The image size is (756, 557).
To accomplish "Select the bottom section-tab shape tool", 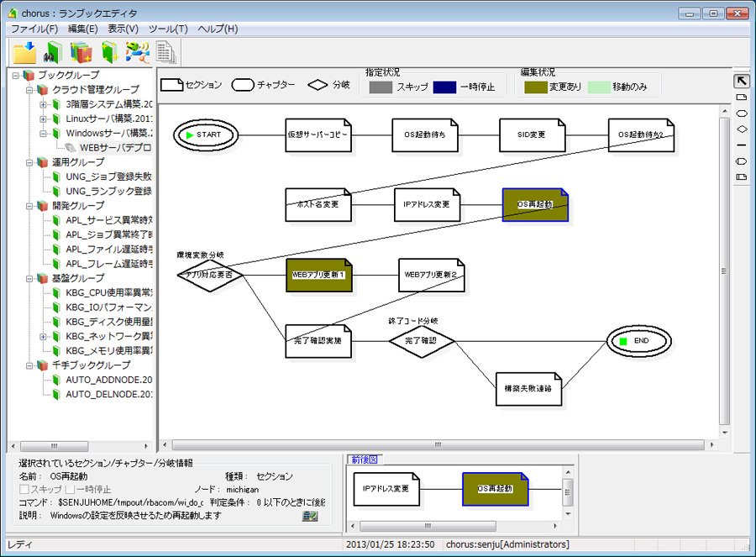I will tap(742, 177).
